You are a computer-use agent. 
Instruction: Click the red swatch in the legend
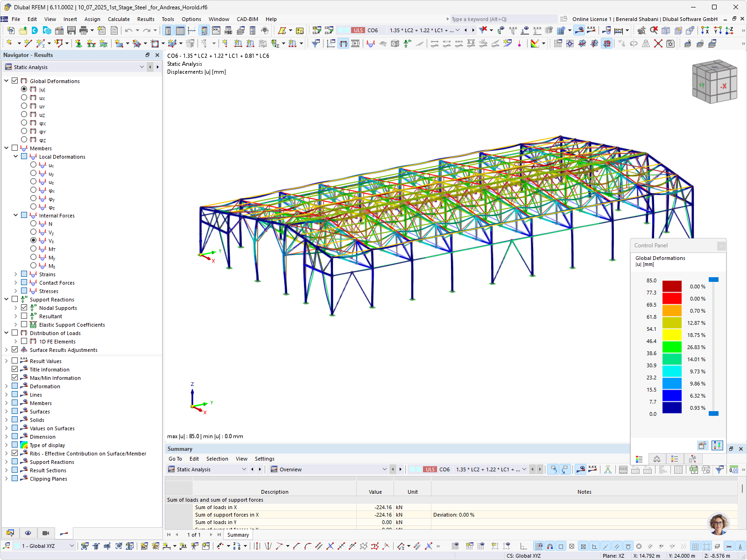[x=672, y=299]
